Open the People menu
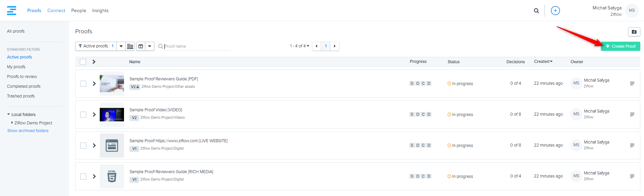 (79, 11)
